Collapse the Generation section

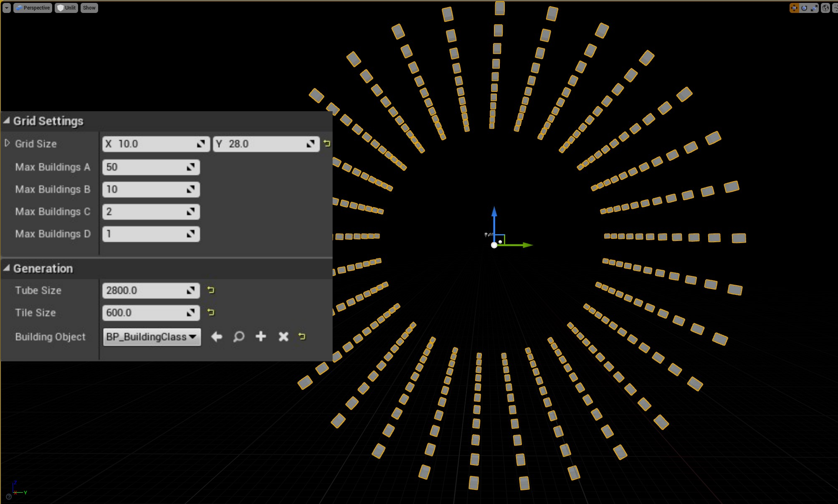6,268
